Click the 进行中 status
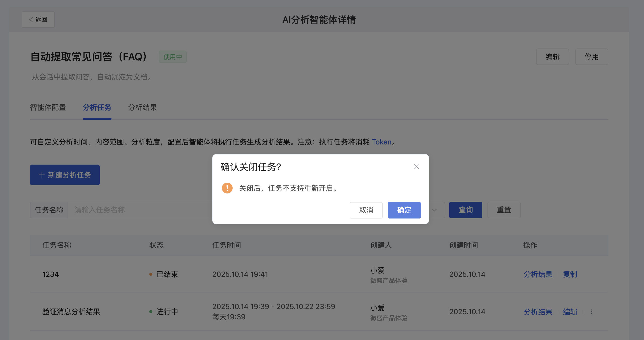The height and width of the screenshot is (340, 644). (x=164, y=312)
